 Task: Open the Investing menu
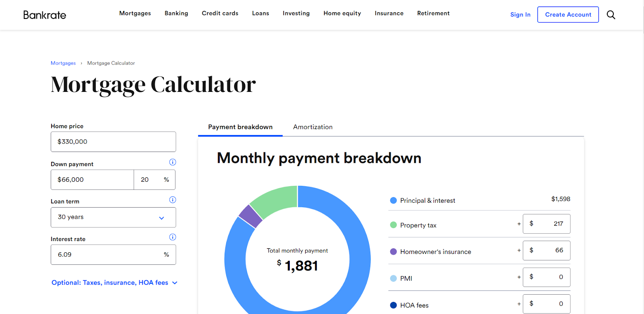pos(296,13)
